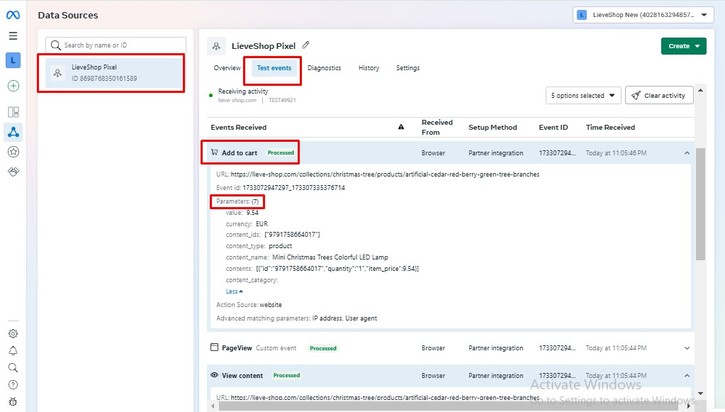The width and height of the screenshot is (725, 412).
Task: Click the PageView event page icon
Action: [x=214, y=347]
